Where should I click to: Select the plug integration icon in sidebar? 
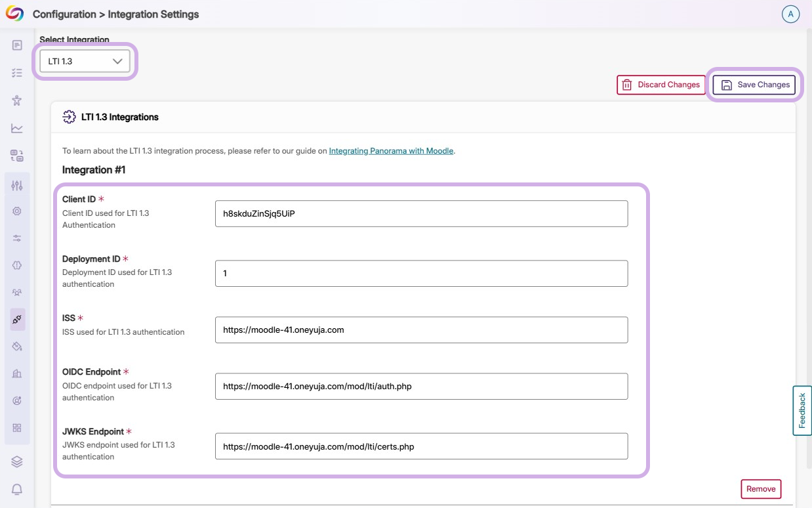click(x=17, y=320)
